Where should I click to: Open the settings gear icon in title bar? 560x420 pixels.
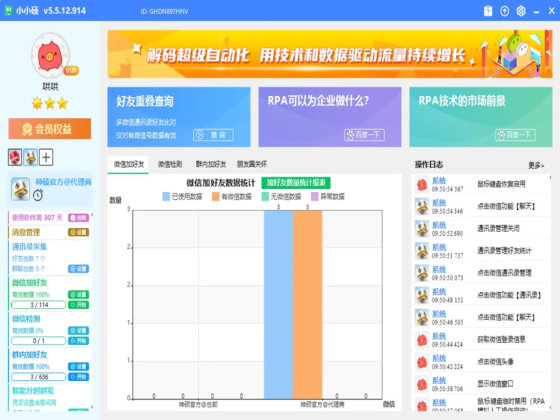(521, 11)
